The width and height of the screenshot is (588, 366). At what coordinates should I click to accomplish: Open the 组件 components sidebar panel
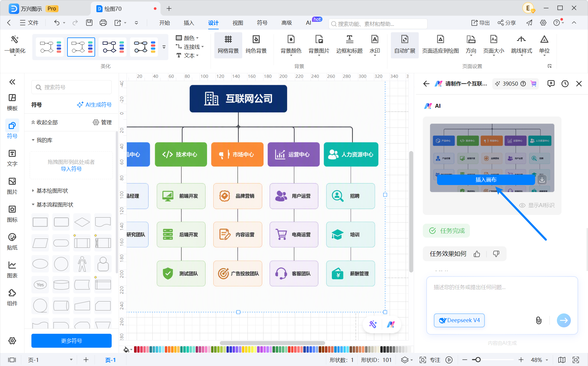point(12,297)
